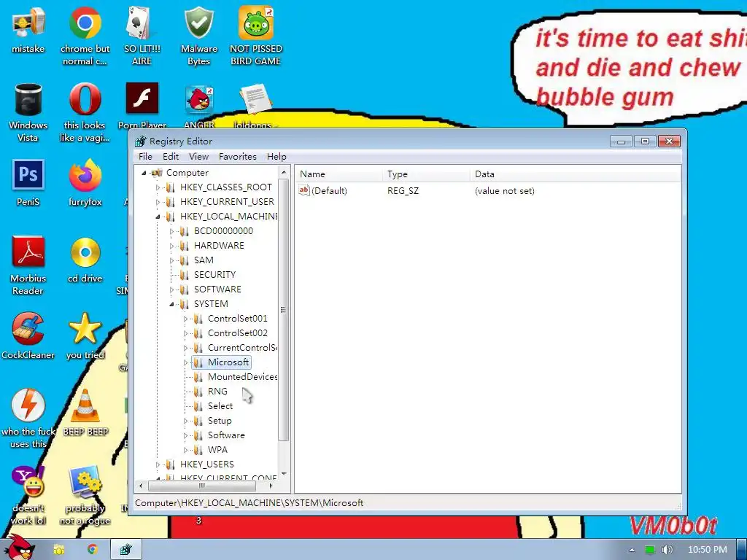Open the Help menu
Viewport: 747px width, 560px height.
(276, 157)
